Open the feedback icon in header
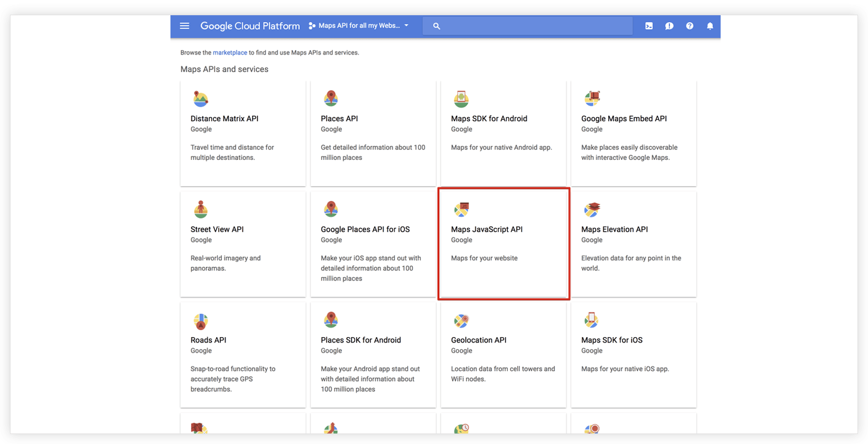Viewport: 868px width, 444px height. (669, 26)
